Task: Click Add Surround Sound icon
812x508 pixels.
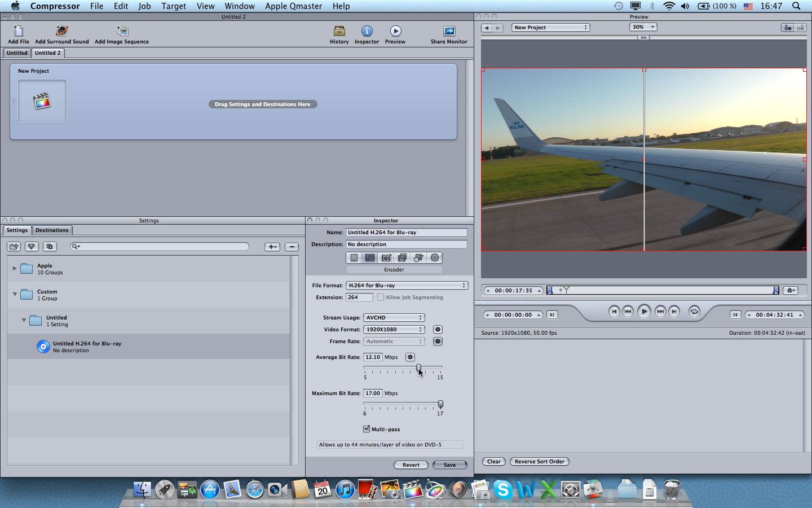Action: click(62, 32)
